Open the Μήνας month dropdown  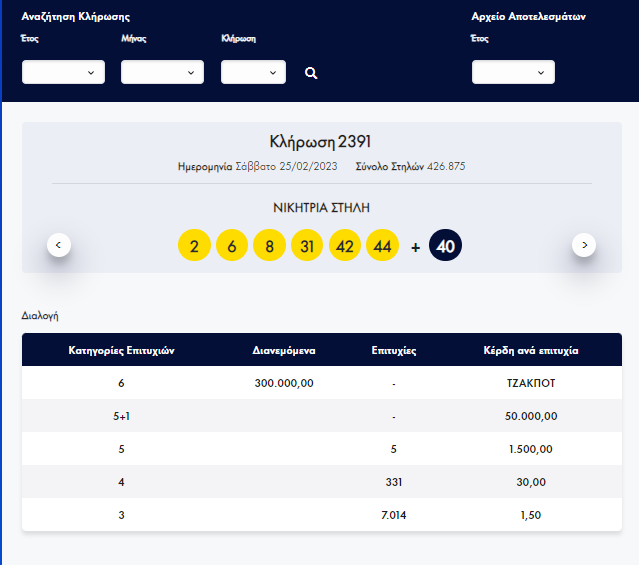coord(162,72)
